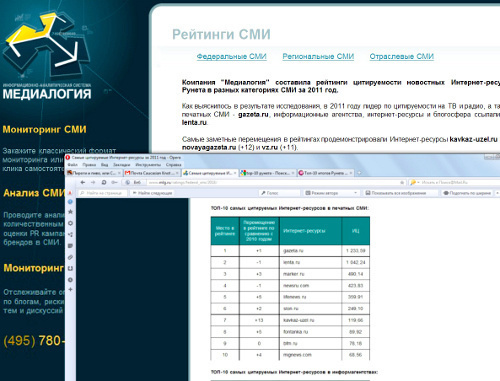Open the blue circle panel in Opera sidebar

coord(70,202)
